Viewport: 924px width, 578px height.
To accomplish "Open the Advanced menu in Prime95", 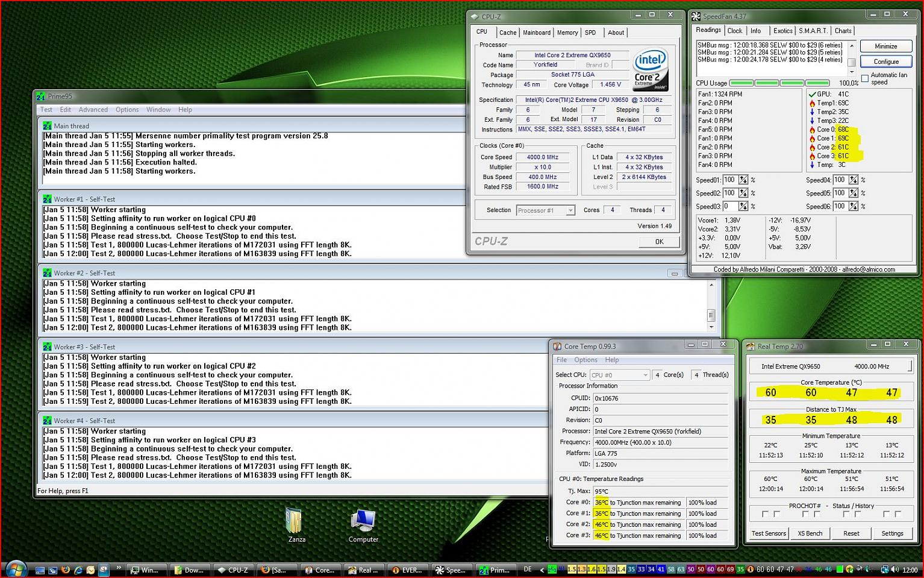I will pyautogui.click(x=93, y=110).
